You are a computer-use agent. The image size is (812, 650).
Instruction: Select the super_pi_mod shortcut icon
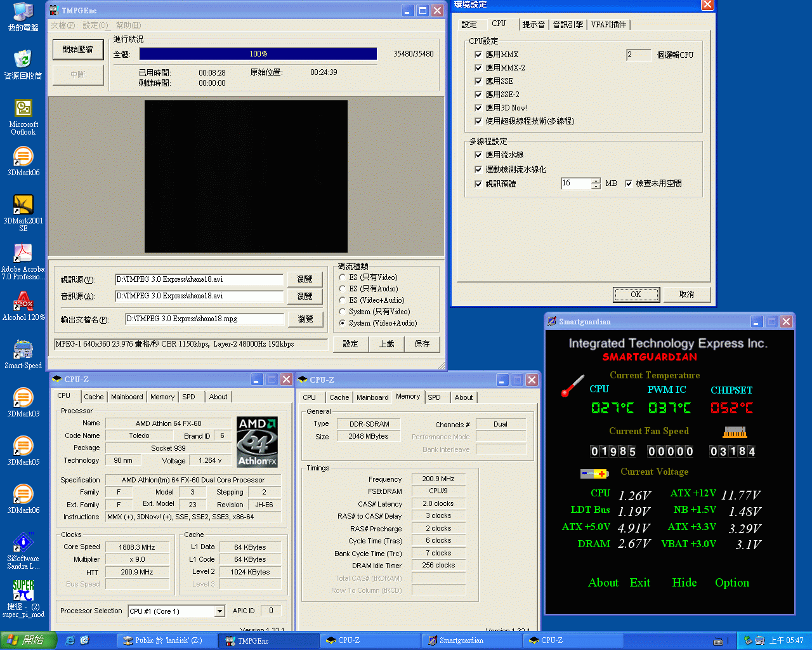(x=23, y=599)
